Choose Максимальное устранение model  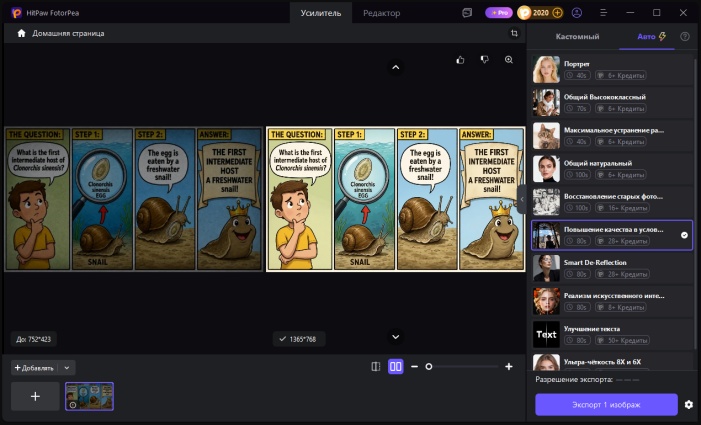612,136
